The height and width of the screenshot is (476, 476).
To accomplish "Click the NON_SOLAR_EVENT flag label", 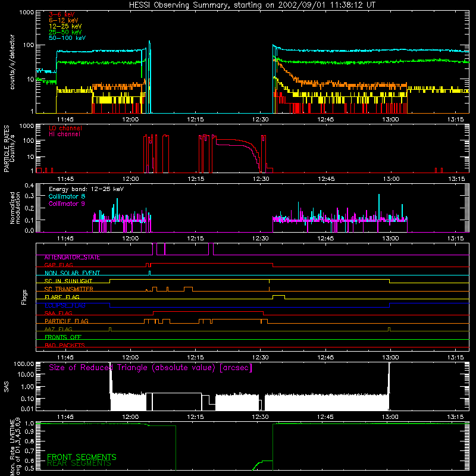I will [x=72, y=273].
